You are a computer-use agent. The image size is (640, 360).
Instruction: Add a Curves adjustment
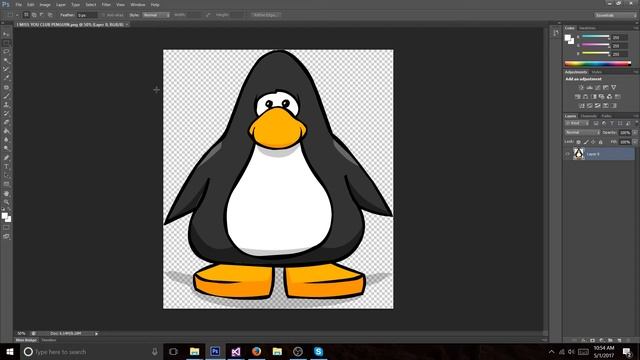[598, 87]
